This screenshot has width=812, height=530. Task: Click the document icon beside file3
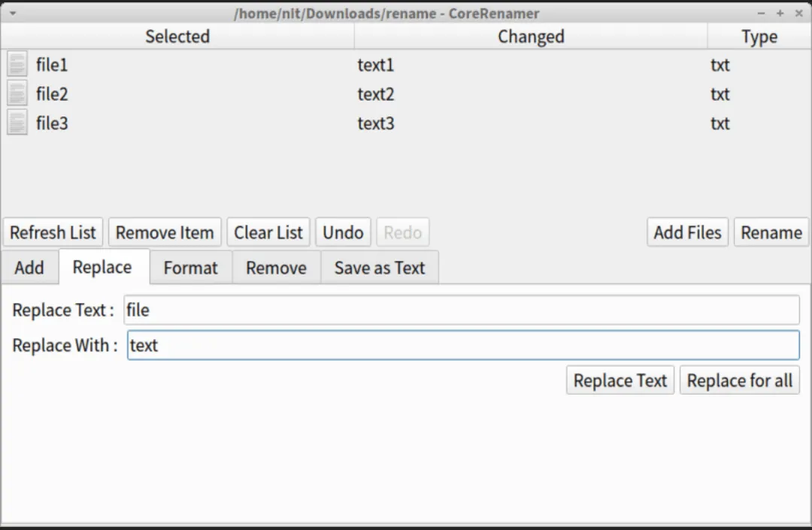click(x=17, y=122)
